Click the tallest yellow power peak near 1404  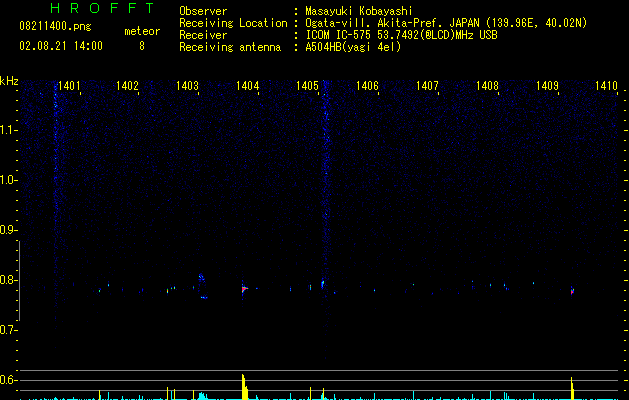244,387
